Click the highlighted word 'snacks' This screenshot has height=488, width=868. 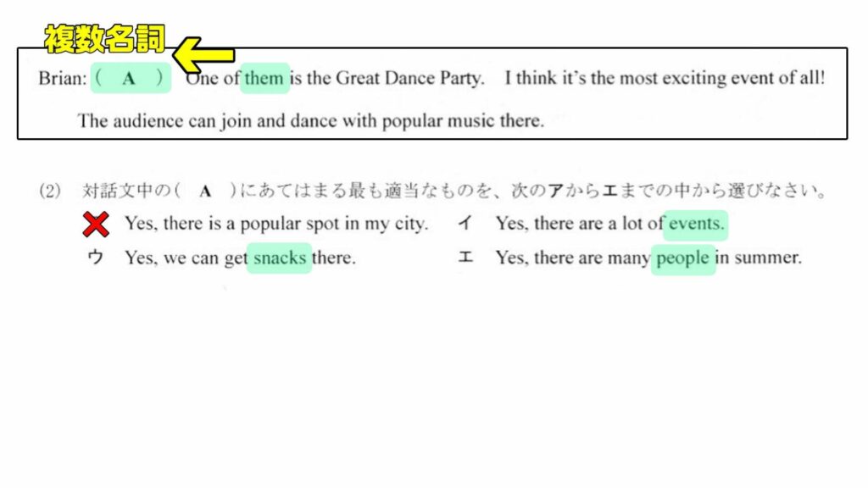coord(279,258)
